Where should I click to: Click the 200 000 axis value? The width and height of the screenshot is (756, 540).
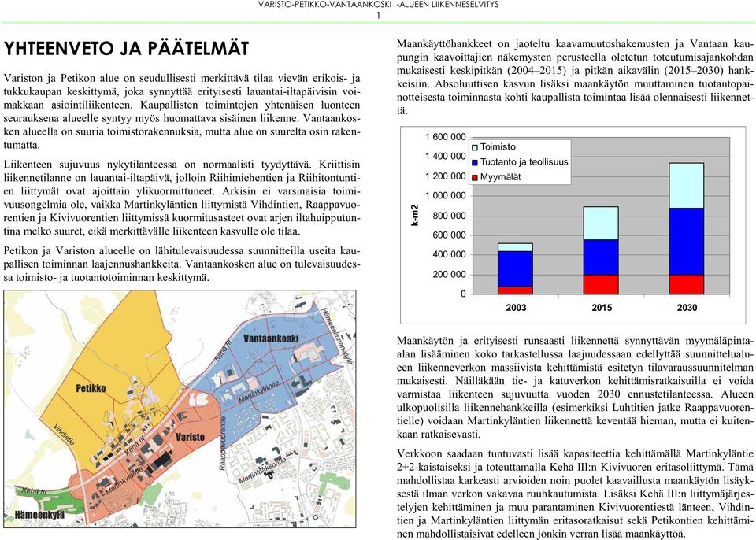(x=450, y=275)
